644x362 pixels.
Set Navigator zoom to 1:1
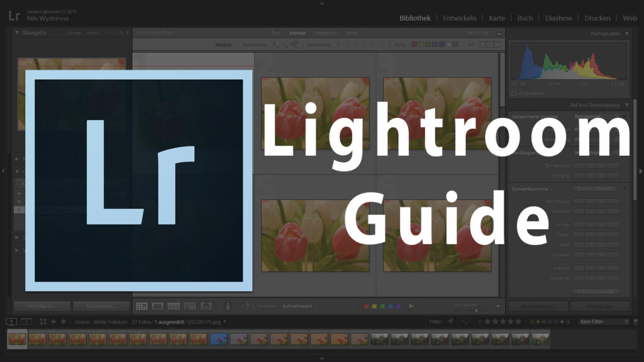click(107, 33)
